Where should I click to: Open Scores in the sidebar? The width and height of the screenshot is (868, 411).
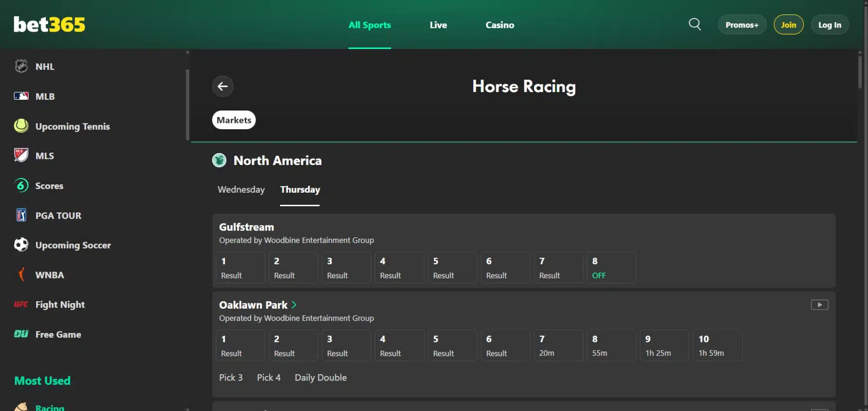pos(49,186)
